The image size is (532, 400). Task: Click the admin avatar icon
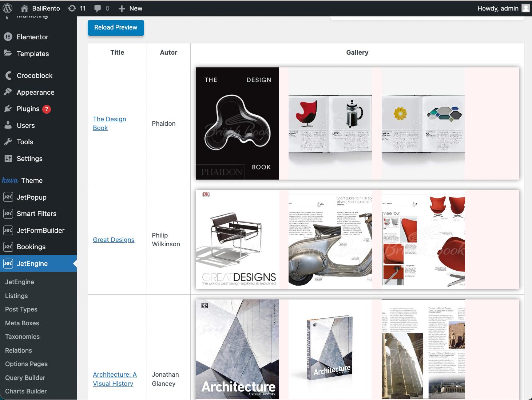pos(526,8)
